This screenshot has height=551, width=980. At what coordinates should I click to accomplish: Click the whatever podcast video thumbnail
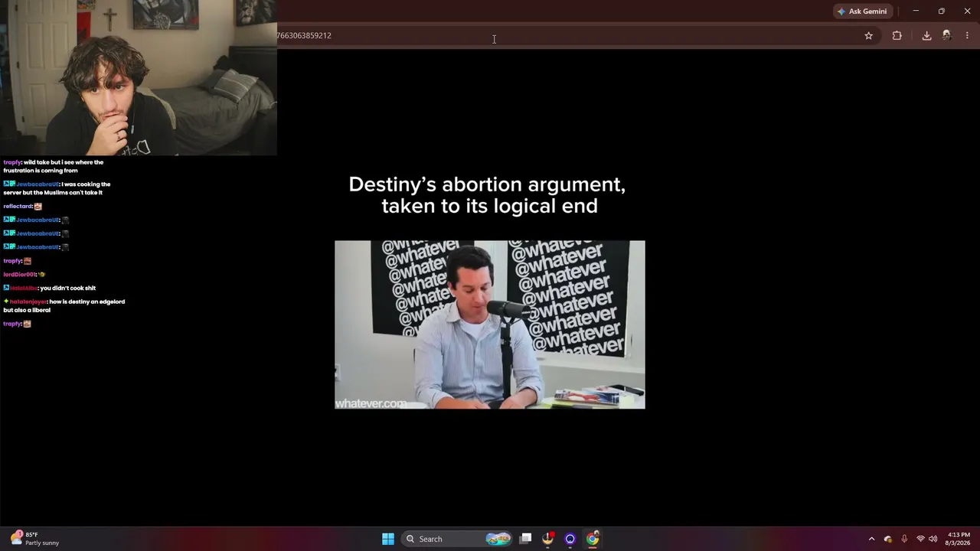point(490,324)
